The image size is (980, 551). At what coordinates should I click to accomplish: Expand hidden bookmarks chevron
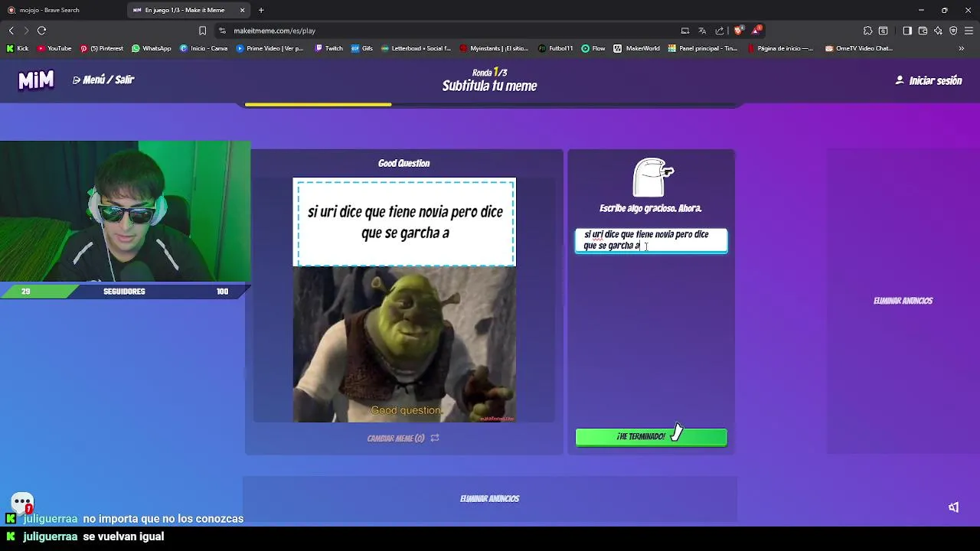(961, 48)
